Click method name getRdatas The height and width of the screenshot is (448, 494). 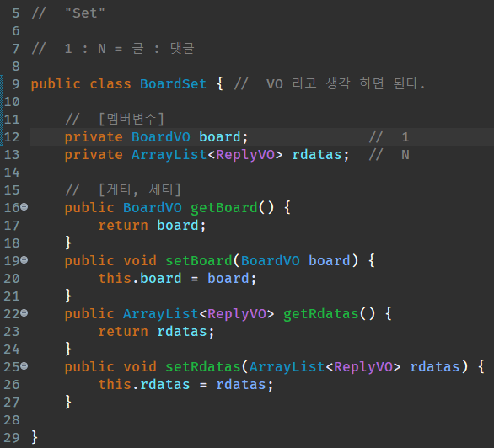[320, 313]
